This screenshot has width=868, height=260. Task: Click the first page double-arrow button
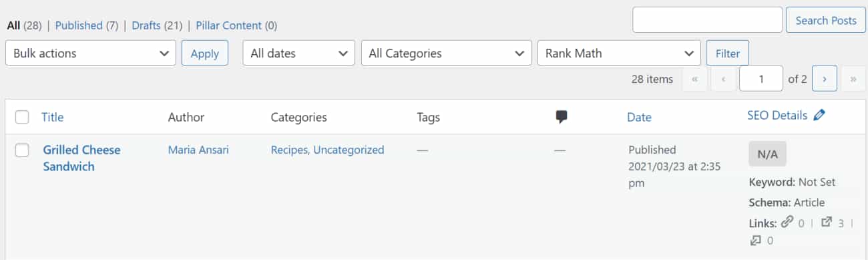tap(694, 79)
